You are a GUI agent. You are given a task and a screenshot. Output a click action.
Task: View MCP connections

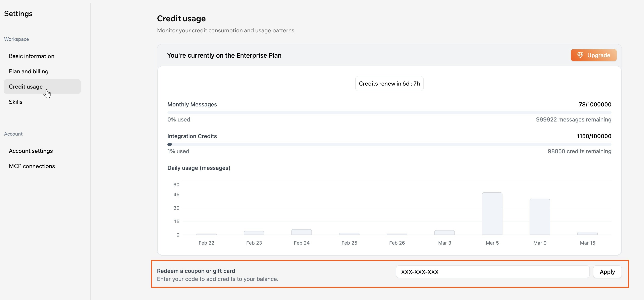click(32, 166)
